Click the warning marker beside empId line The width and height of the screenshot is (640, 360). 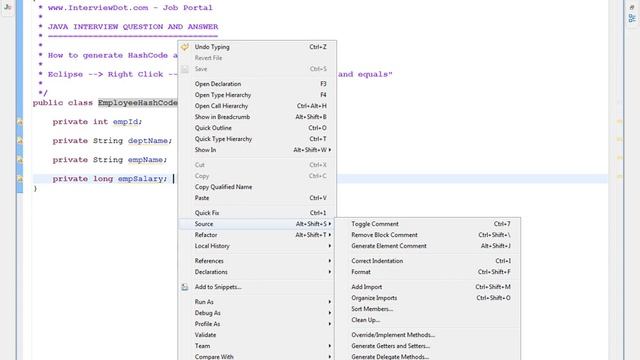click(20, 122)
